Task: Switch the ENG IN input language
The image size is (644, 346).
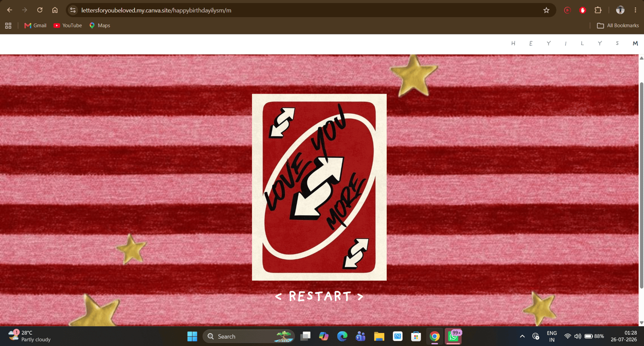Action: [552, 336]
